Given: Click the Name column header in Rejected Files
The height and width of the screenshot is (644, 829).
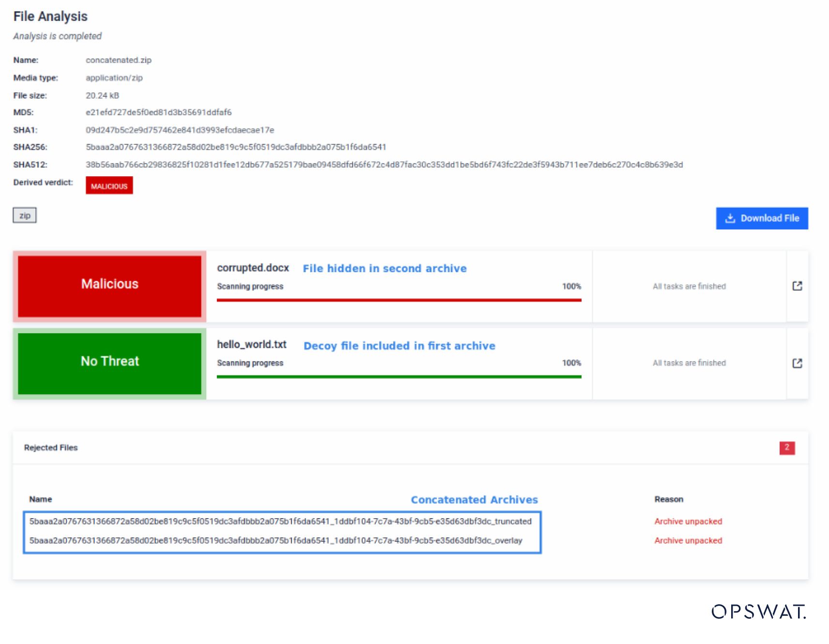Looking at the screenshot, I should click(x=40, y=499).
